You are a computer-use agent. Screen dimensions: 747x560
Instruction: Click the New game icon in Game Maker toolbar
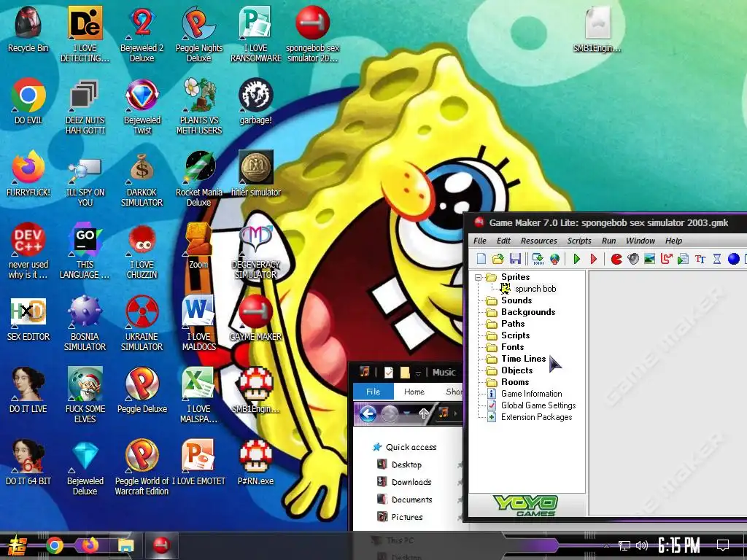481,259
